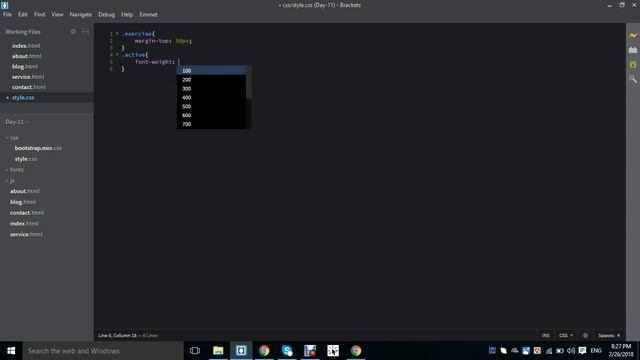Click the green extension icon in right toolbar

click(633, 64)
